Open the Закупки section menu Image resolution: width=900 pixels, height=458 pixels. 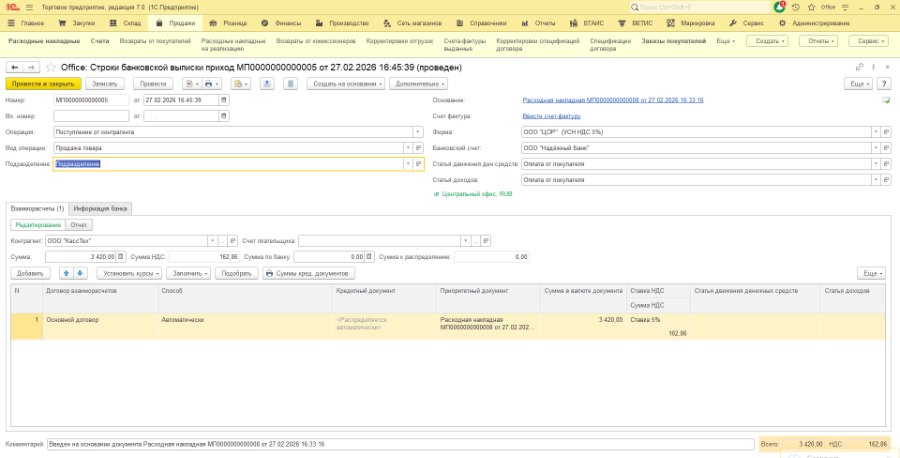click(77, 24)
